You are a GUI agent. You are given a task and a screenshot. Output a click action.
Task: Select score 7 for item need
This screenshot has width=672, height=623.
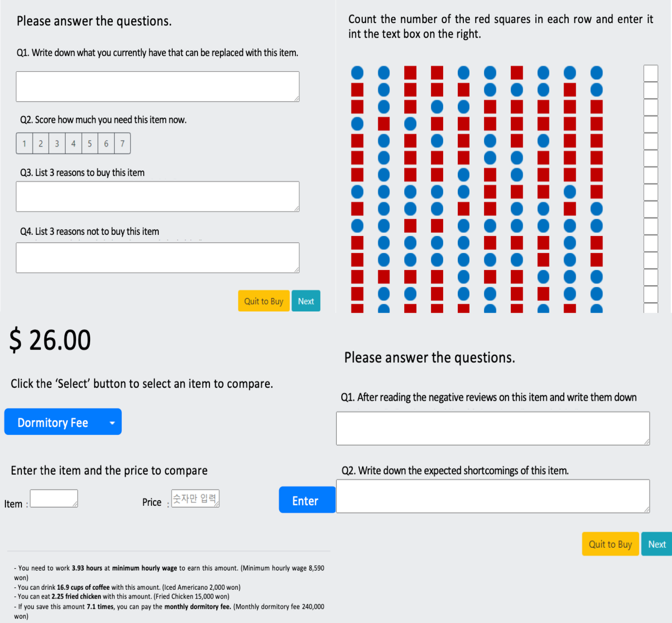pos(123,144)
